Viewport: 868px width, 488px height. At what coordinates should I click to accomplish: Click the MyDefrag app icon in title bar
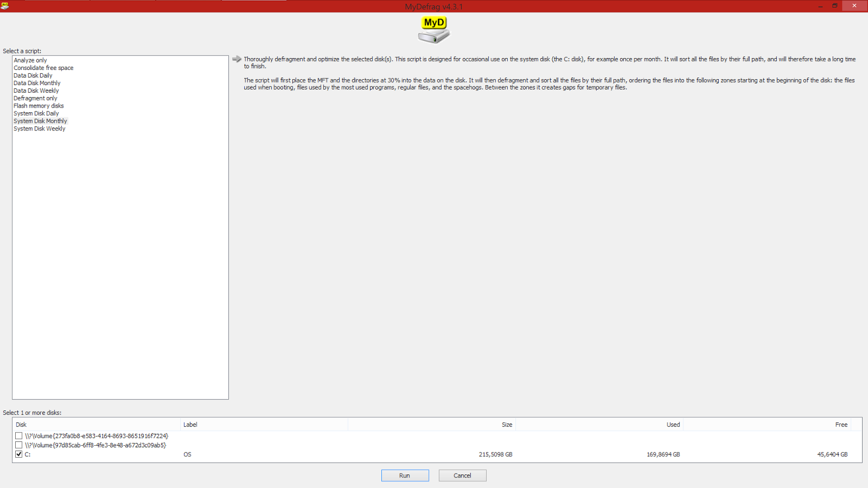5,5
